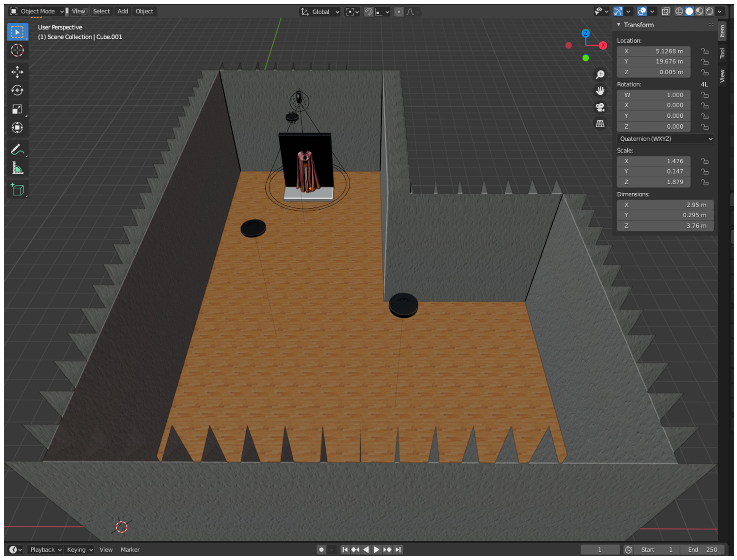This screenshot has height=560, width=737.
Task: Toggle the camera view icon
Action: 600,107
